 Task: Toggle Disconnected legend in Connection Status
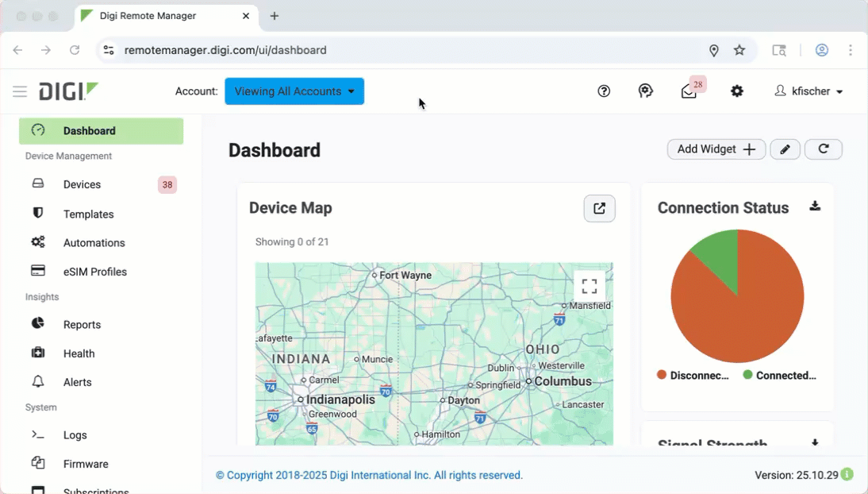693,376
